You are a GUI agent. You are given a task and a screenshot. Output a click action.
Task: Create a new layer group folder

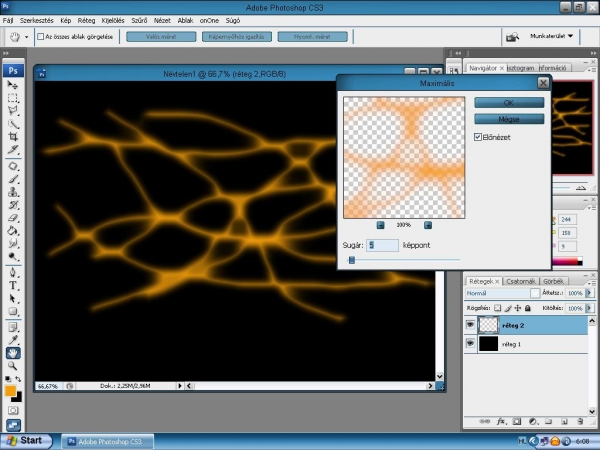pyautogui.click(x=548, y=421)
